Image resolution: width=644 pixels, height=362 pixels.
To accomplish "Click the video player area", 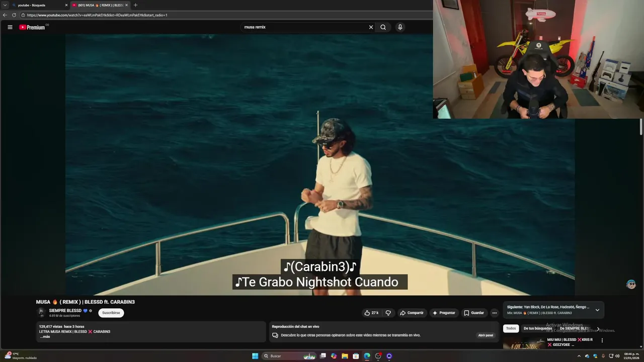I will pyautogui.click(x=320, y=164).
